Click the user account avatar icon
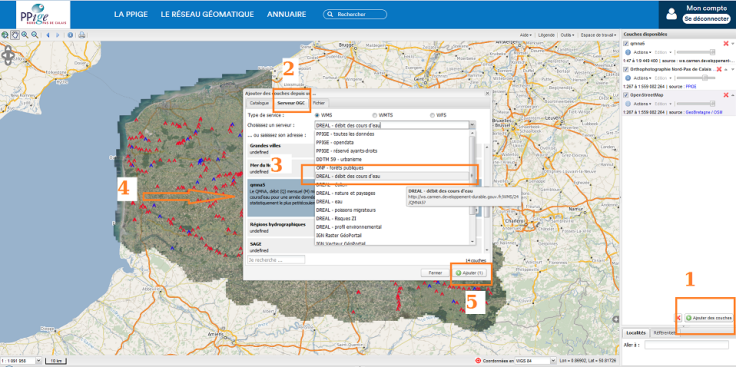The width and height of the screenshot is (736, 367). pyautogui.click(x=672, y=15)
